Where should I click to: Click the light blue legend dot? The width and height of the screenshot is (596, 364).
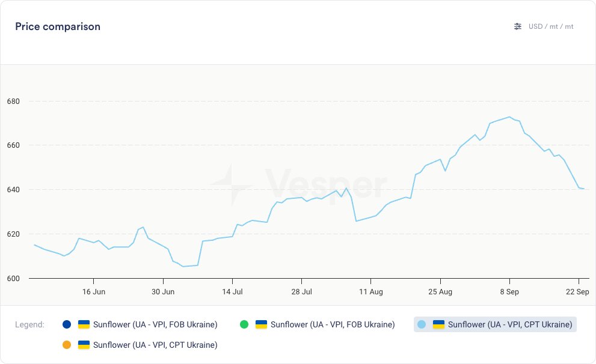tap(422, 324)
